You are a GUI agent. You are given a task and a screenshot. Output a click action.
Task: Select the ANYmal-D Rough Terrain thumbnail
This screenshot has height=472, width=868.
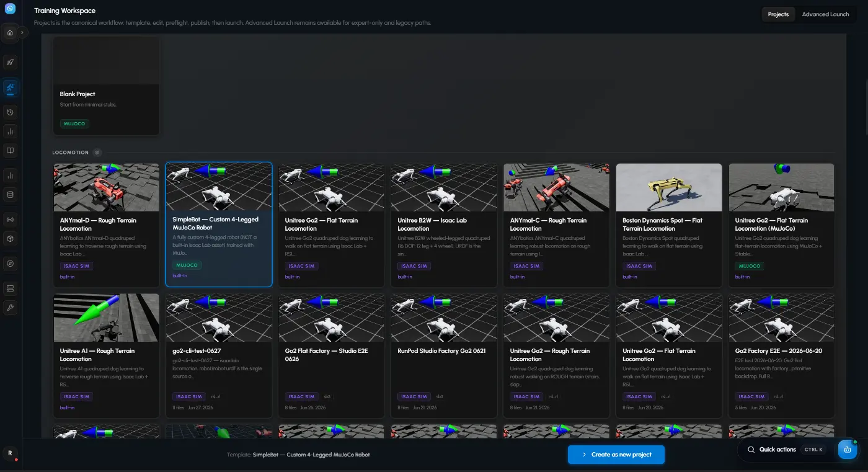point(106,187)
